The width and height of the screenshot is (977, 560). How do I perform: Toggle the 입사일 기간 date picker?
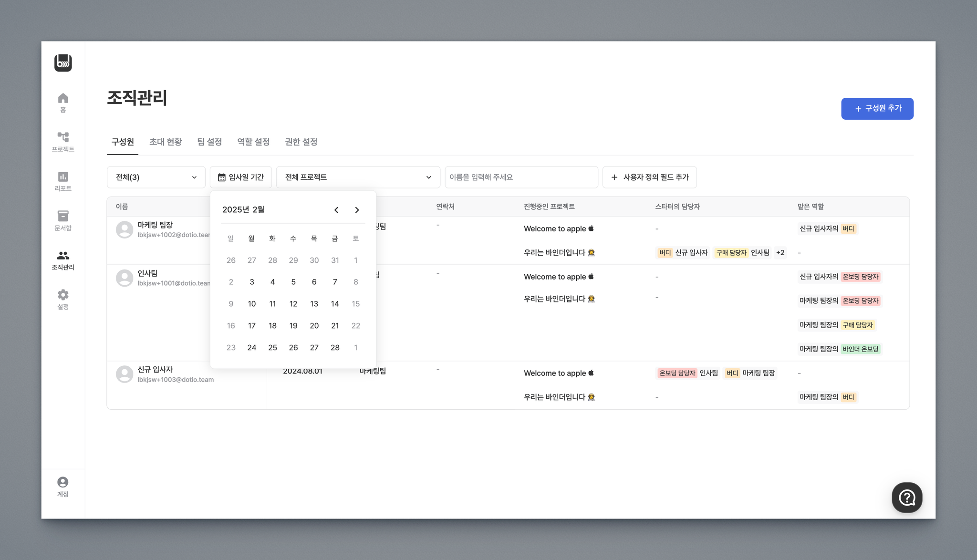click(241, 177)
